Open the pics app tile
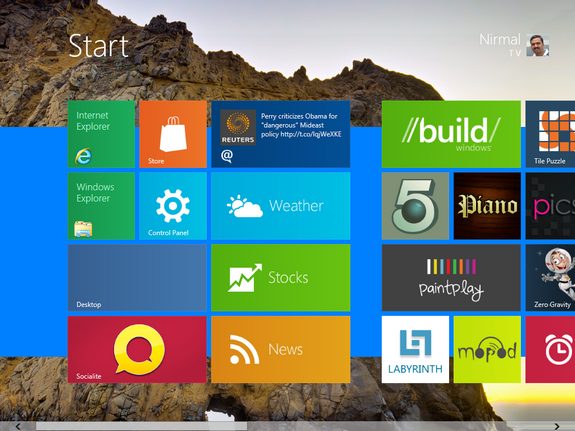This screenshot has height=431, width=575. (x=550, y=206)
